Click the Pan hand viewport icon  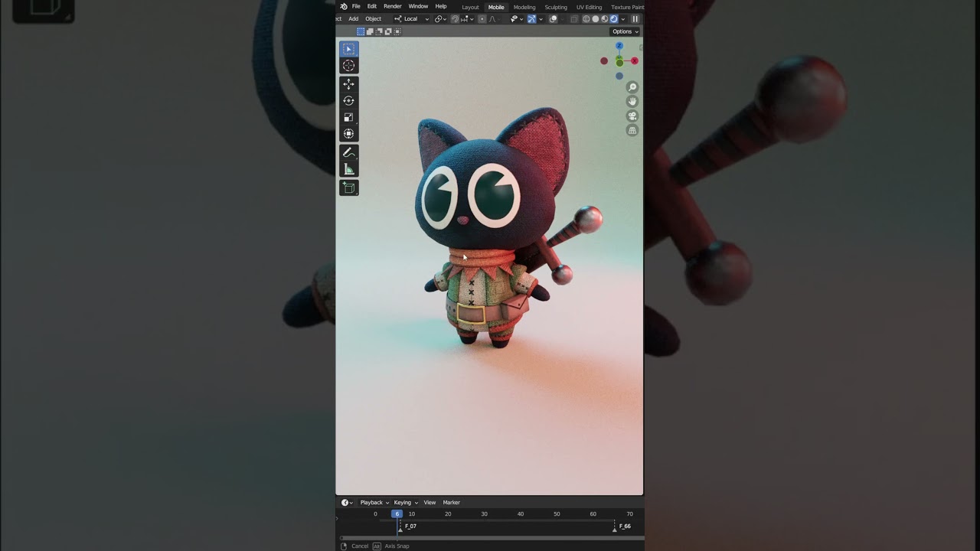coord(632,102)
